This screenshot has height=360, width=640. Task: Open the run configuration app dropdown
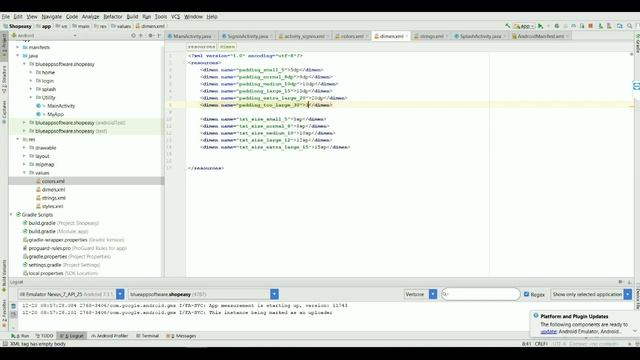click(524, 26)
